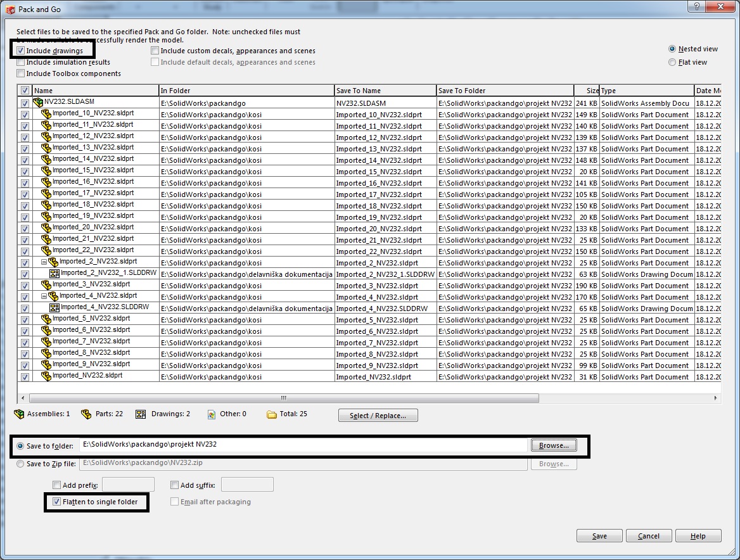Click the Assemblies count icon in summary

19,414
